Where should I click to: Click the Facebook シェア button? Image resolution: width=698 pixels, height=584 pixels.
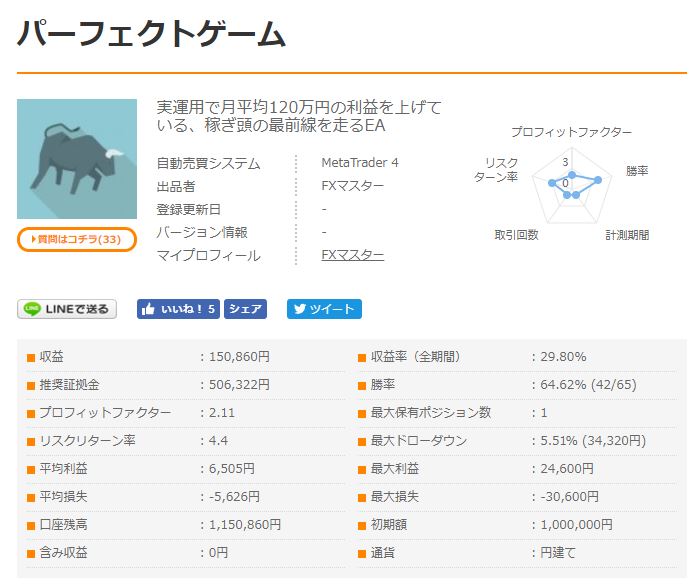coord(245,309)
